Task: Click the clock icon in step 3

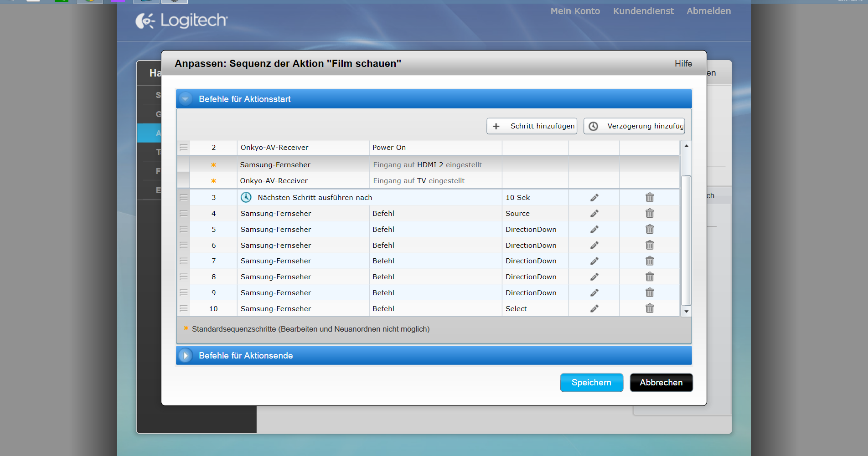Action: pos(246,197)
